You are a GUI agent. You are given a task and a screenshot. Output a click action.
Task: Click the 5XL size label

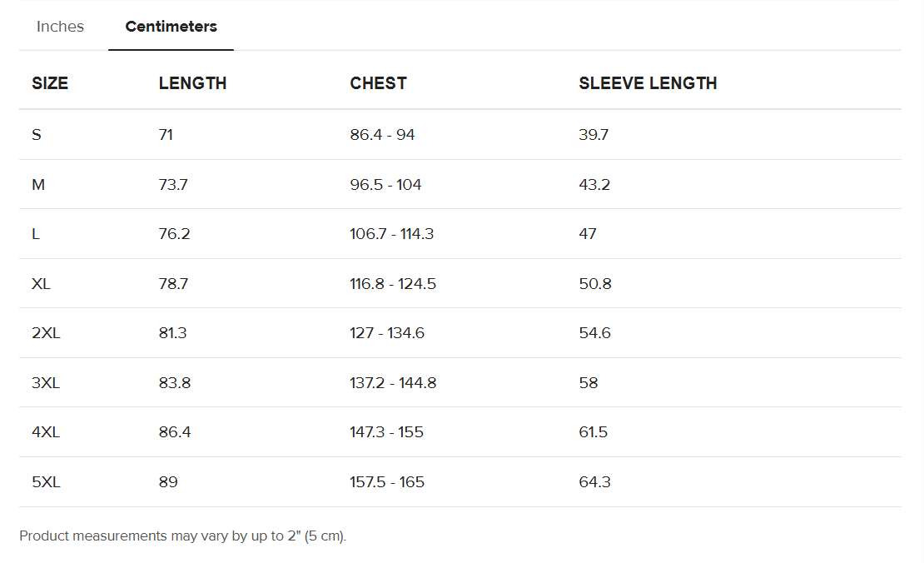coord(46,482)
